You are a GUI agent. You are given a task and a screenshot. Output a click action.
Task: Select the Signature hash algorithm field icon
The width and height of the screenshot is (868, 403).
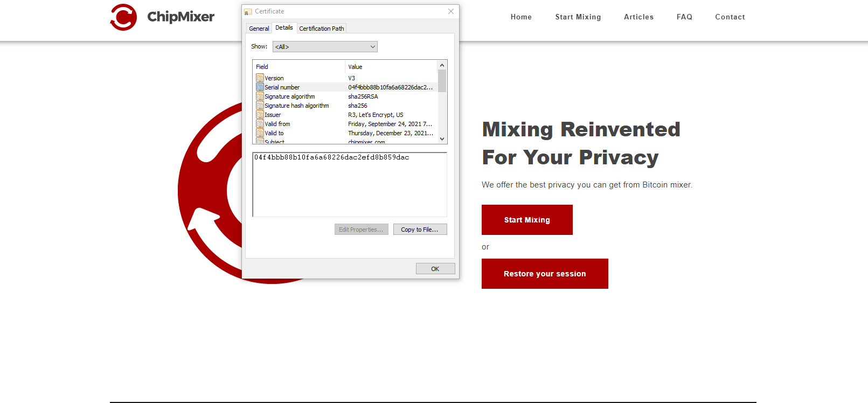click(x=260, y=106)
